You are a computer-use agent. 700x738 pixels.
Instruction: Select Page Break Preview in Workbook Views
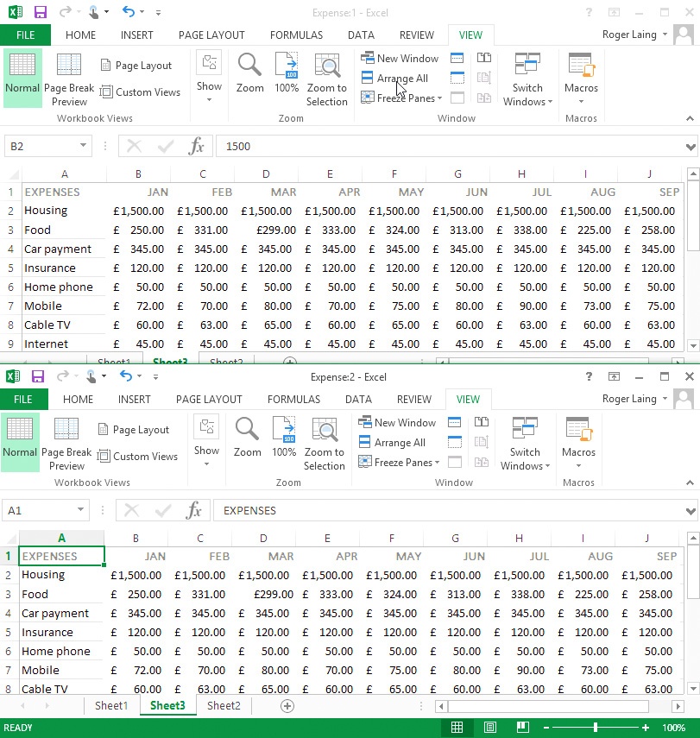69,78
